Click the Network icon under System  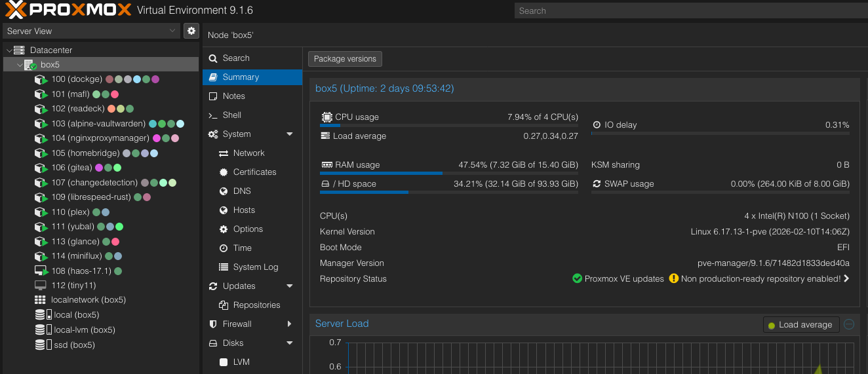pyautogui.click(x=223, y=153)
